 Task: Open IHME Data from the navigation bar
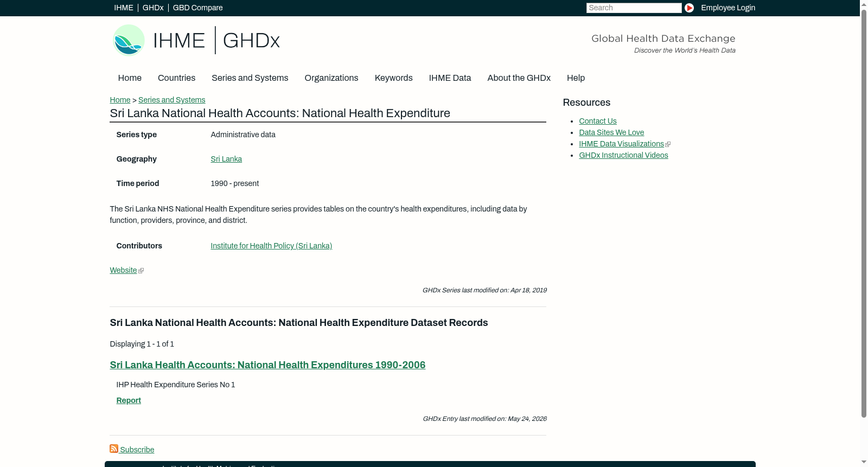point(450,78)
